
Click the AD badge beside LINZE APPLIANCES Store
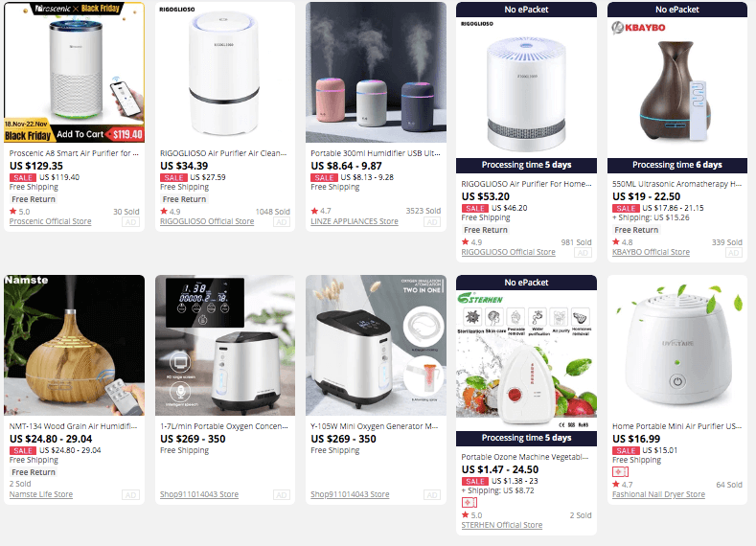pyautogui.click(x=432, y=222)
